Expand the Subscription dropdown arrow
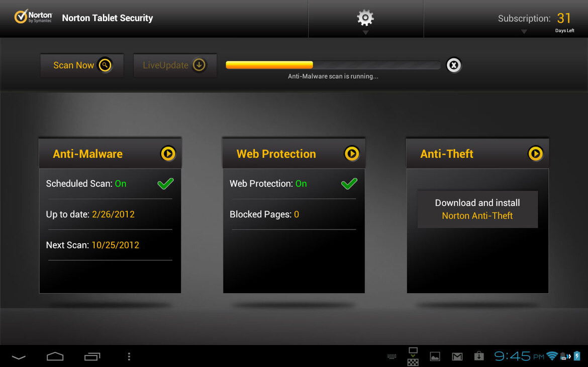This screenshot has height=367, width=588. pos(524,32)
